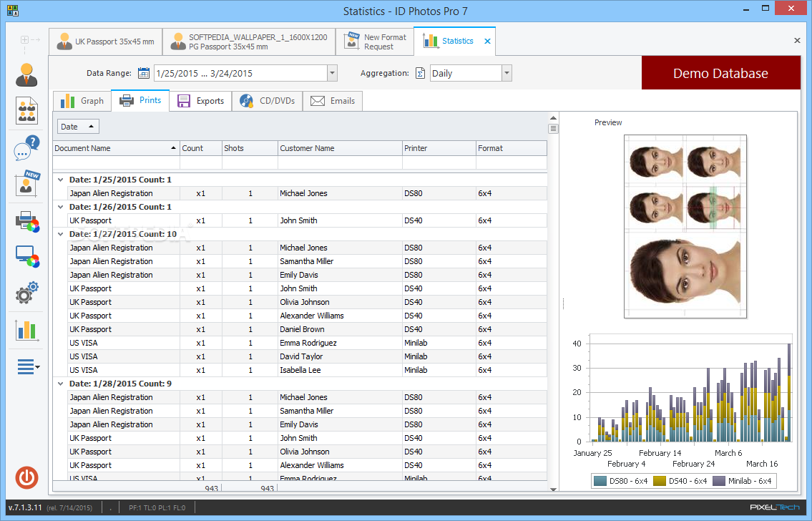Click the PF:1 TL:0 PL:1 FL:0 status text

tap(157, 507)
